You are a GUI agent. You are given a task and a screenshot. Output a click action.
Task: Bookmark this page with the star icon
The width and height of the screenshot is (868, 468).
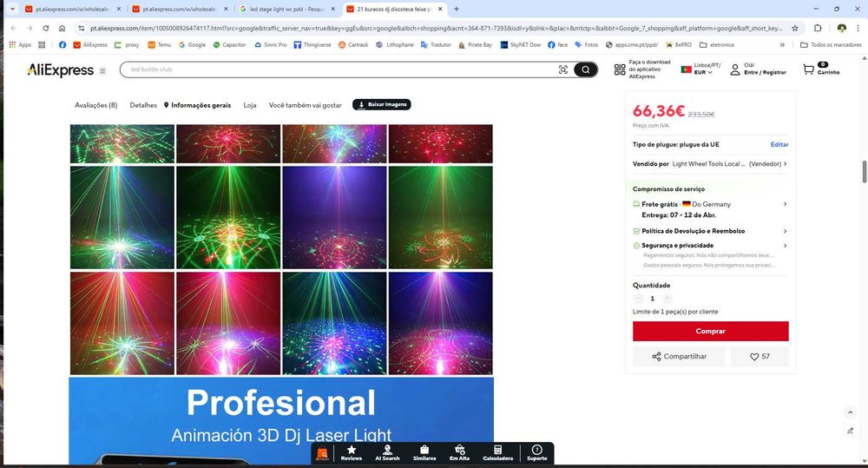795,29
